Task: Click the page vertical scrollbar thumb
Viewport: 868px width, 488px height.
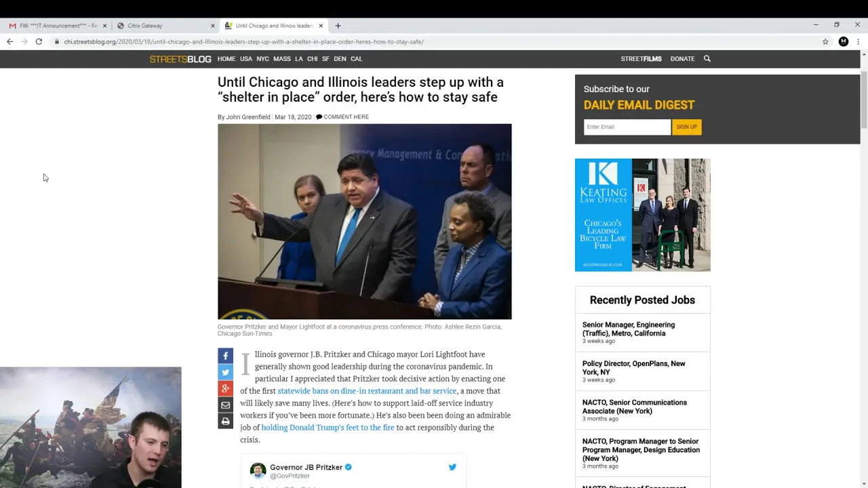Action: pyautogui.click(x=864, y=98)
